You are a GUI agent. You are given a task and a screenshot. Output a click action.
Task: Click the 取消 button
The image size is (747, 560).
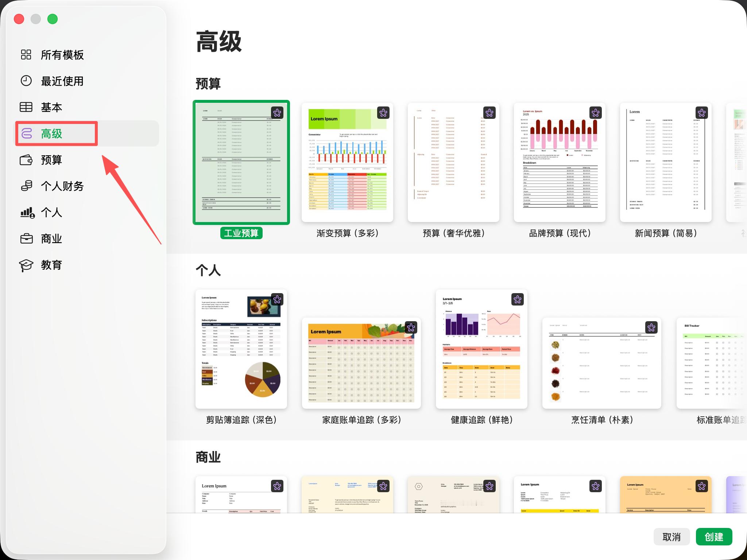(671, 536)
